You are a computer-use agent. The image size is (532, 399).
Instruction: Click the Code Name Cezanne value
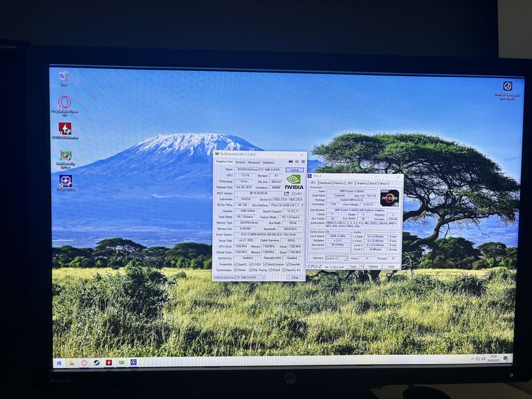[x=339, y=196]
